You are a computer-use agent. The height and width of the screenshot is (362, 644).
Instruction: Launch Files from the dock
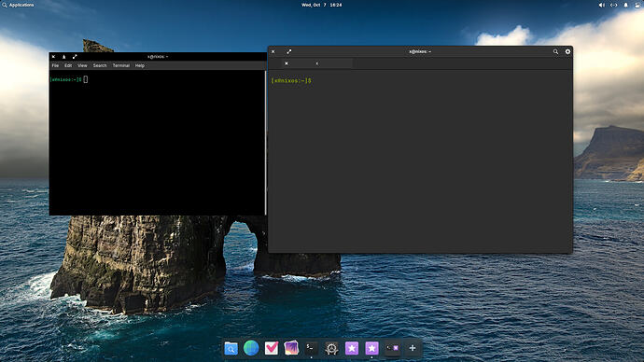(x=231, y=348)
